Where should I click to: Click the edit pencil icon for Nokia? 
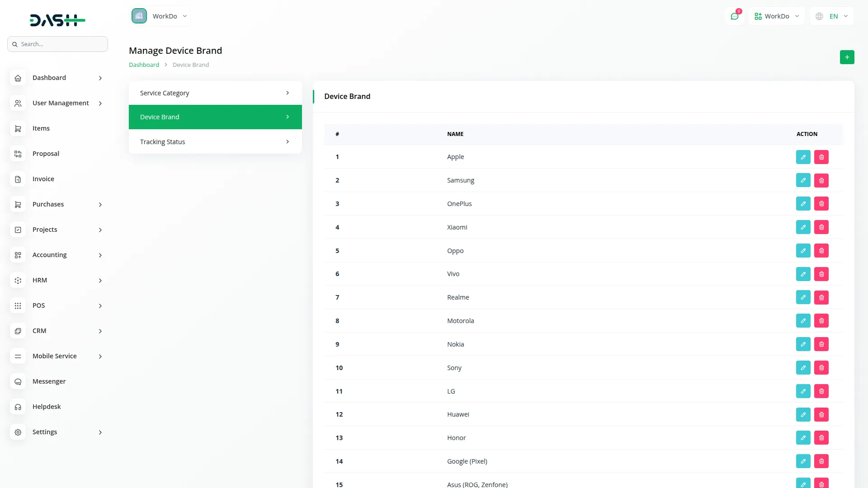coord(803,344)
